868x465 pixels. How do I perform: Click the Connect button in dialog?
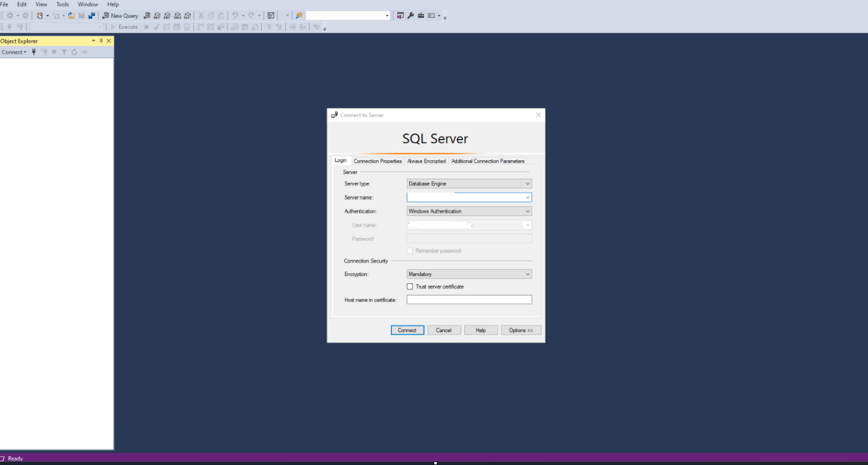coord(407,330)
